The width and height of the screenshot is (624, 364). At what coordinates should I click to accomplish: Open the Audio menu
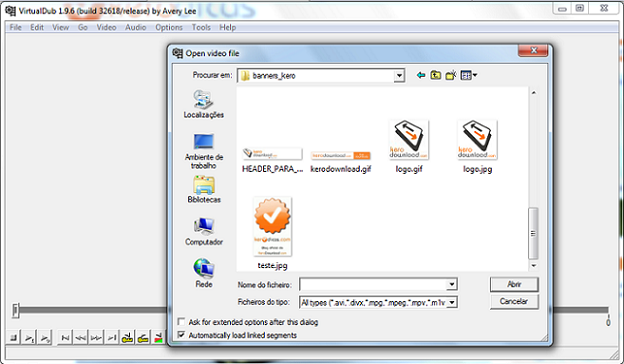[x=136, y=27]
